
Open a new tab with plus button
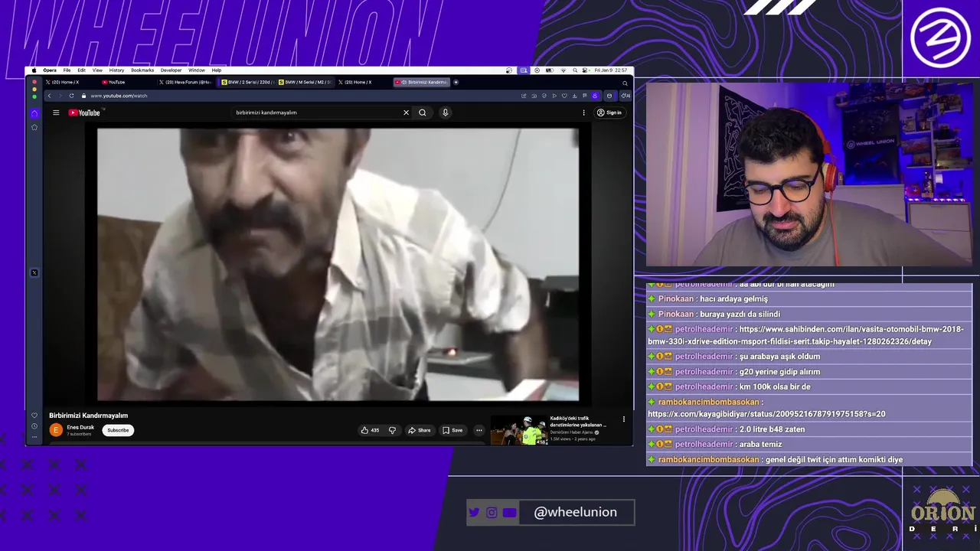(x=456, y=82)
